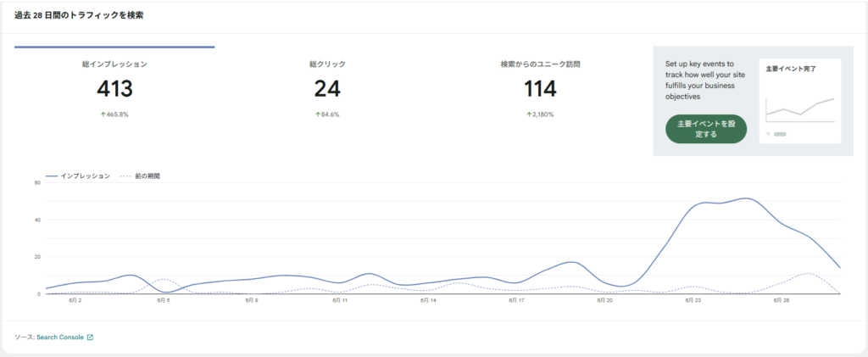Open the Search Console source link
Viewport: 868px width, 357px height.
(x=60, y=337)
